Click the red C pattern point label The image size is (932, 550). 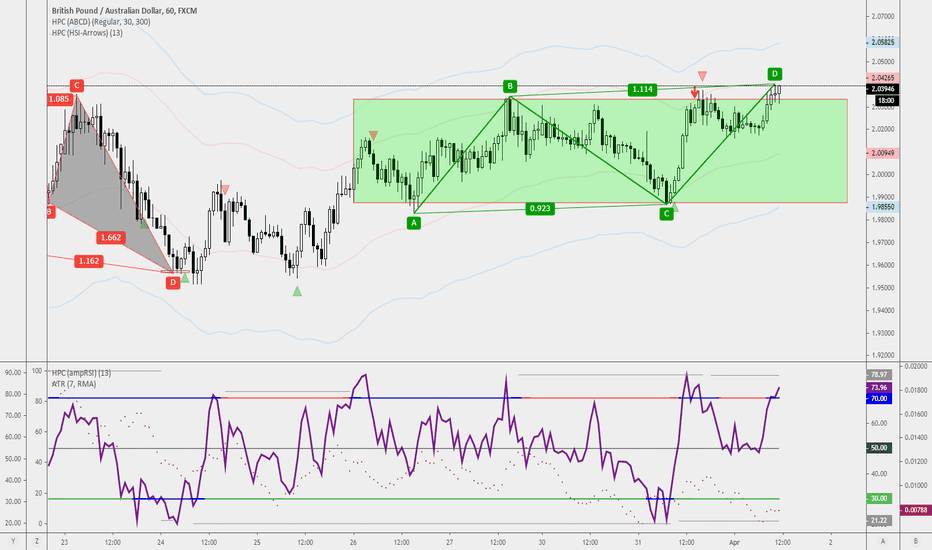(76, 85)
